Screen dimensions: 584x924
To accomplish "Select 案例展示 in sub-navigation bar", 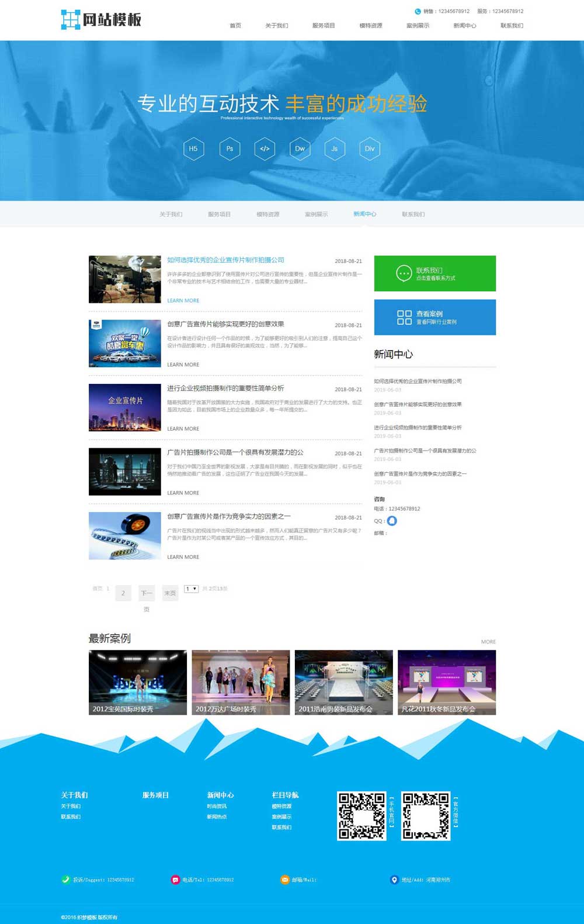I will (x=316, y=214).
